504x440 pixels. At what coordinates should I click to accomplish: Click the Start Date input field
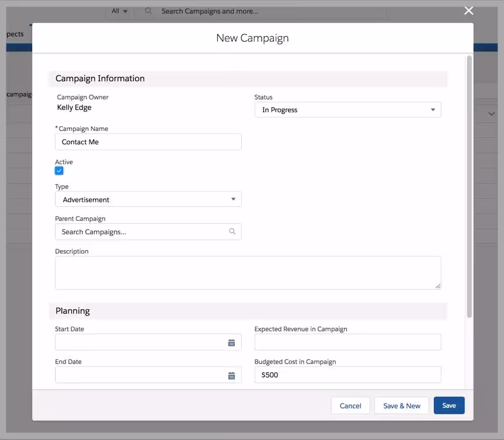click(148, 342)
